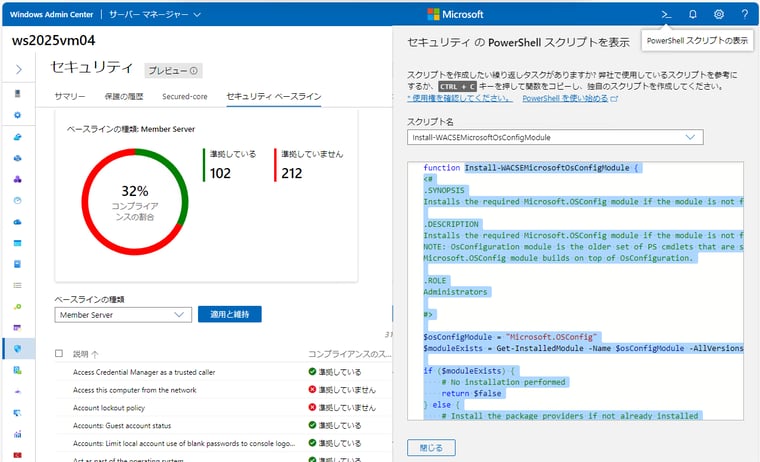The height and width of the screenshot is (462, 760).
Task: Click the 適用と維持 button
Action: [x=230, y=314]
